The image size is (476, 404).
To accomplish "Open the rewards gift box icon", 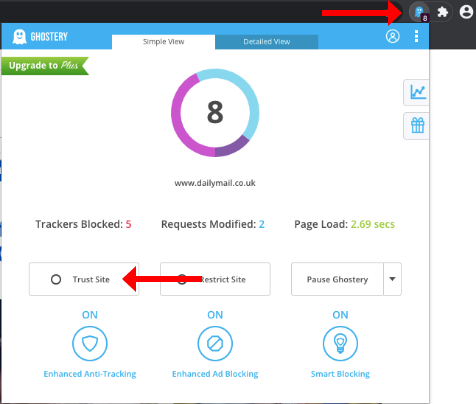I will pos(416,126).
